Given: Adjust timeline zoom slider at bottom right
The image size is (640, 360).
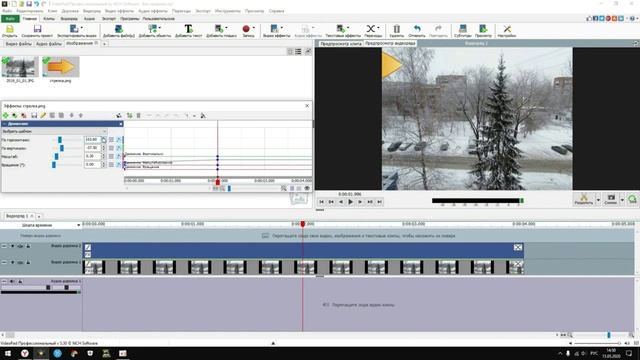Looking at the screenshot, I should point(609,335).
